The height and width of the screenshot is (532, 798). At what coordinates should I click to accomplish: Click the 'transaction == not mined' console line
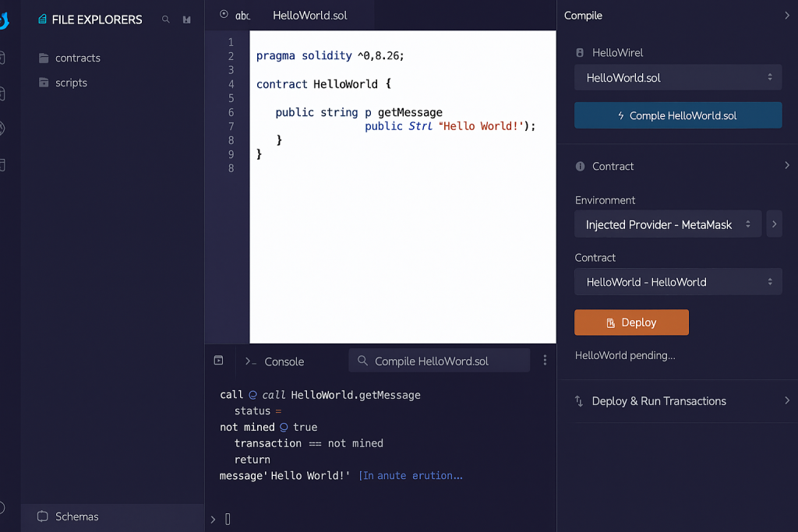309,443
